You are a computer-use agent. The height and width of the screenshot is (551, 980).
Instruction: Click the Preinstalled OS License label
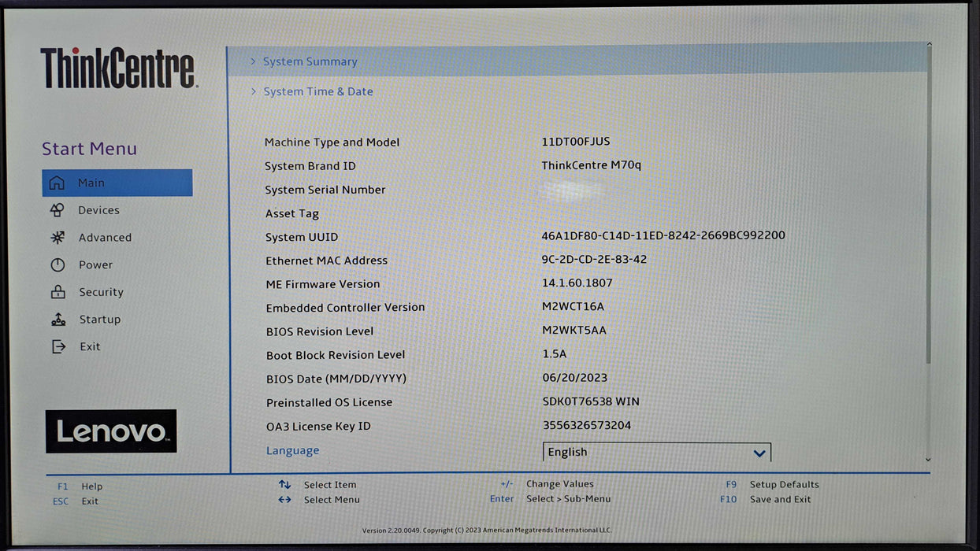[329, 402]
